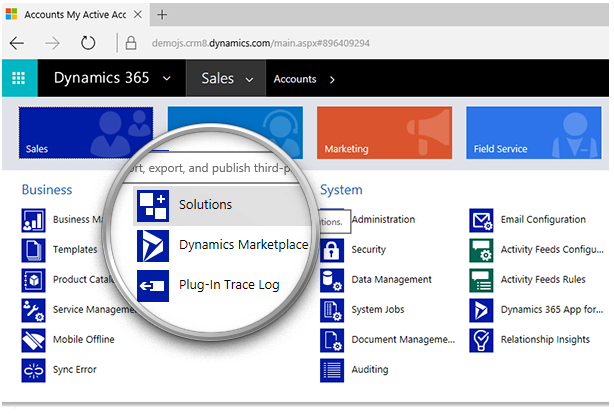Open the Data Management link
This screenshot has height=414, width=614.
coord(391,279)
